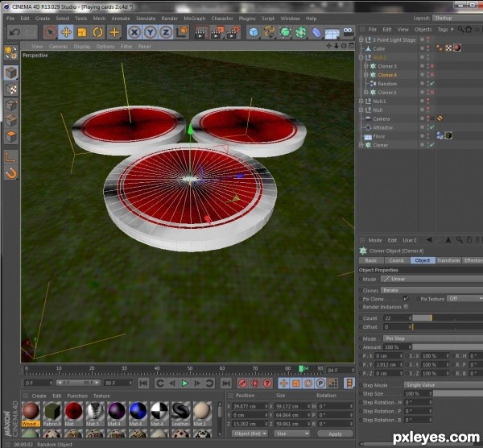Select Points mode in left toolbar
The height and width of the screenshot is (448, 483).
pos(11,105)
